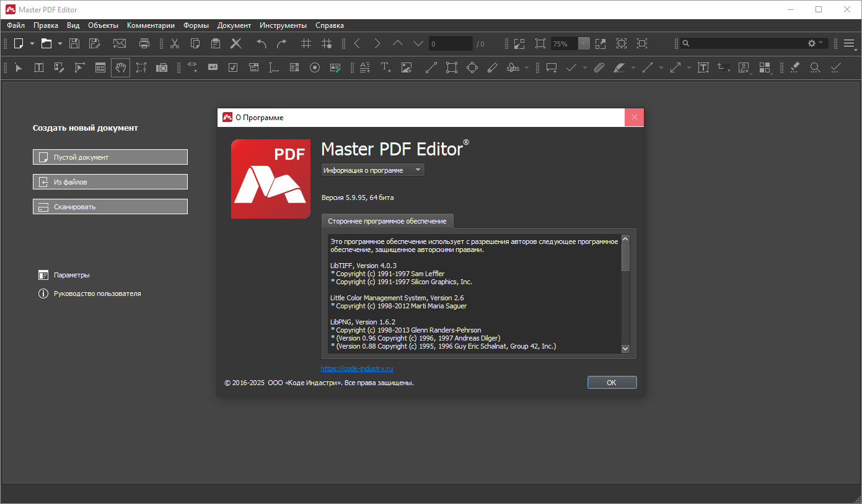
Task: Select the Hand tool
Action: (x=121, y=67)
